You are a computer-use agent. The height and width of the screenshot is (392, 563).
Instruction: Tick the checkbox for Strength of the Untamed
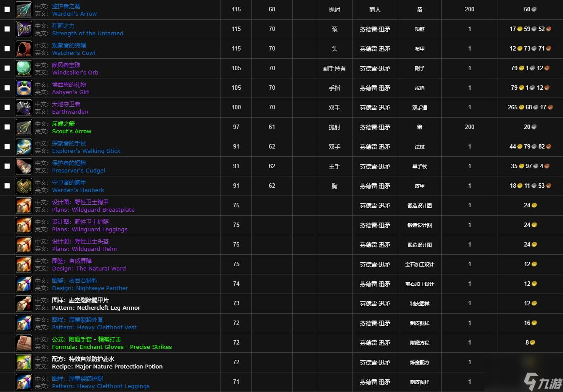(x=7, y=29)
